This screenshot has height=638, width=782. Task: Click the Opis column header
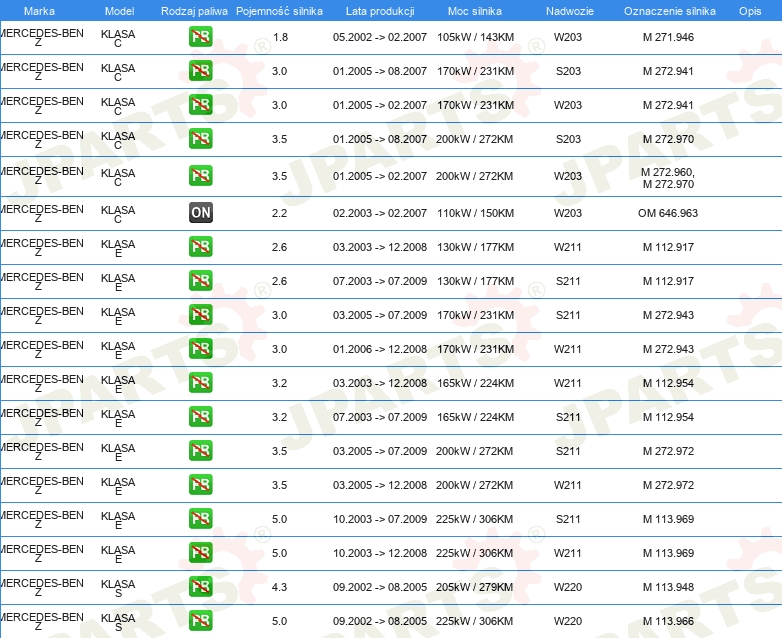749,11
